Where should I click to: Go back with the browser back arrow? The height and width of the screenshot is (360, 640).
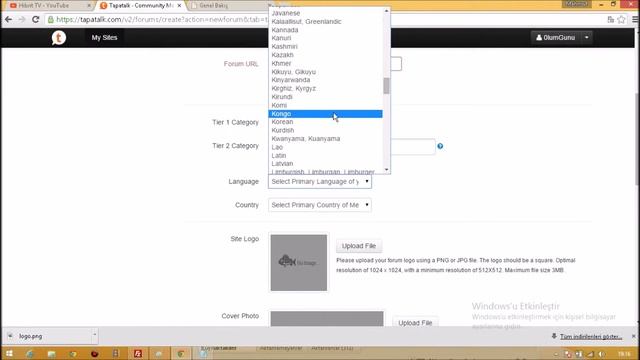pyautogui.click(x=8, y=19)
